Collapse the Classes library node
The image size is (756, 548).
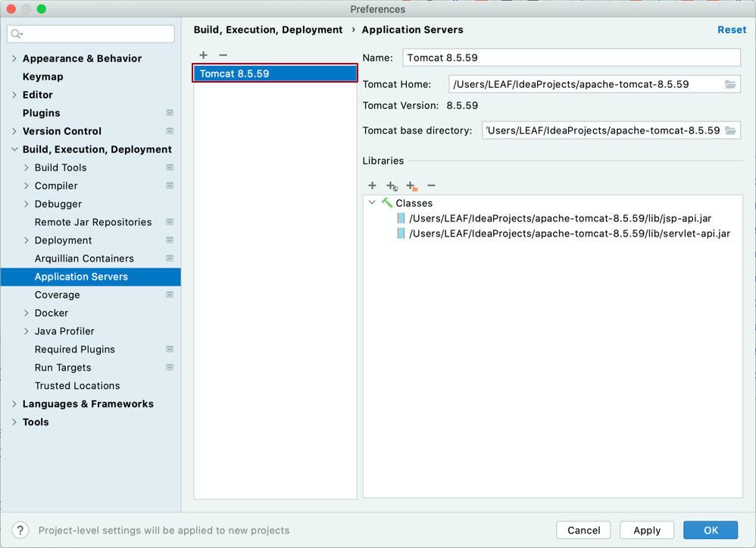[372, 202]
